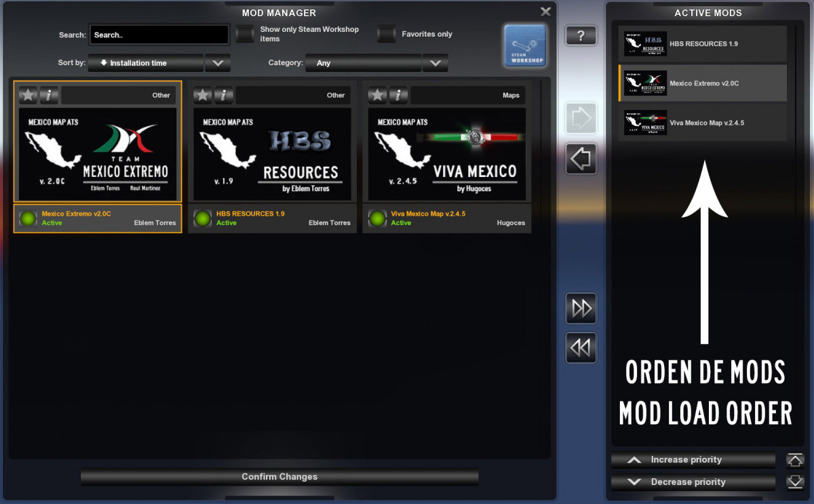Screen dimensions: 814x504
Task: Expand the Category Any dropdown
Action: [435, 63]
